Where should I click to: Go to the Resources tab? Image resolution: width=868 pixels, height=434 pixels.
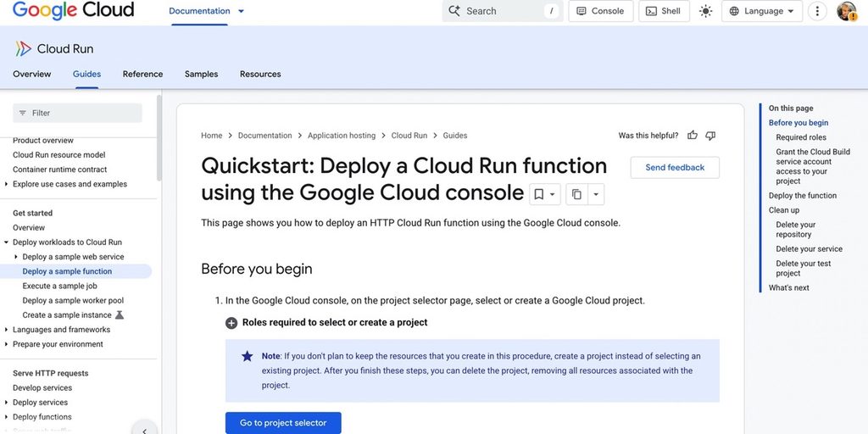(x=260, y=74)
